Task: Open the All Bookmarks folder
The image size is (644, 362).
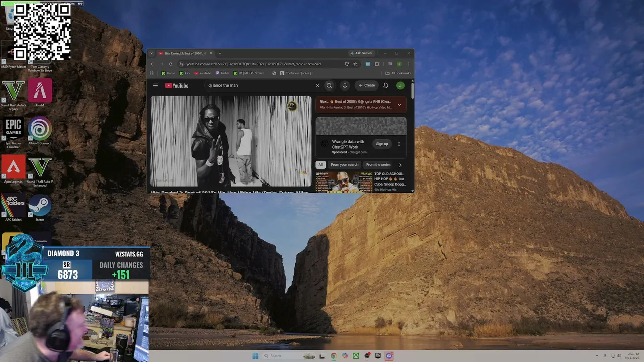Action: (398, 73)
